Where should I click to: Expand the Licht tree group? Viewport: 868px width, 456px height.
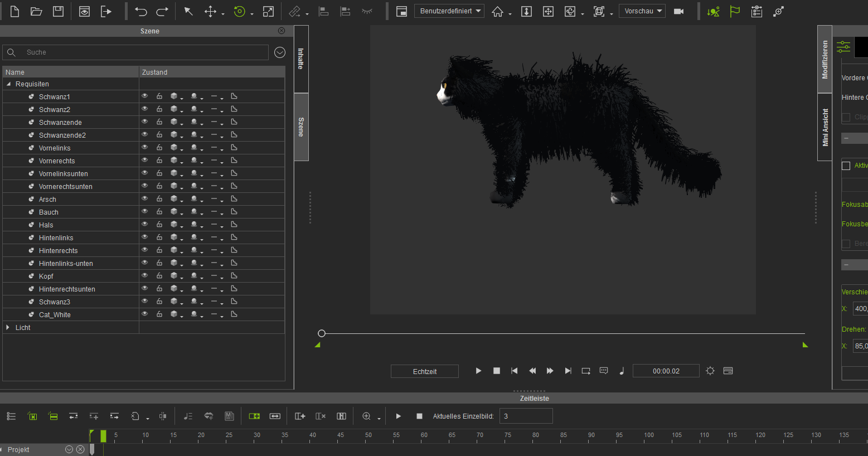tap(8, 328)
